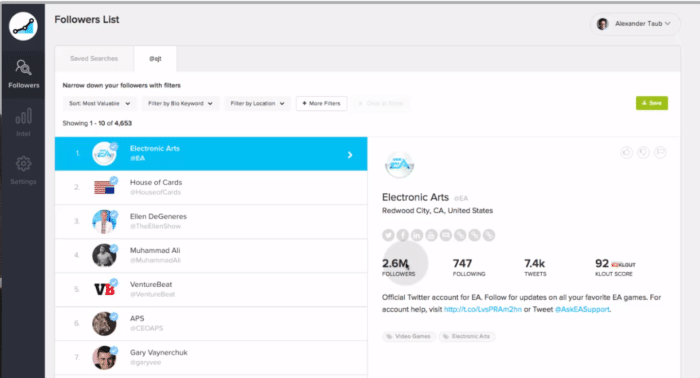This screenshot has width=700, height=378.
Task: Open Electronic Arts' YouTube profile icon
Action: [x=431, y=235]
